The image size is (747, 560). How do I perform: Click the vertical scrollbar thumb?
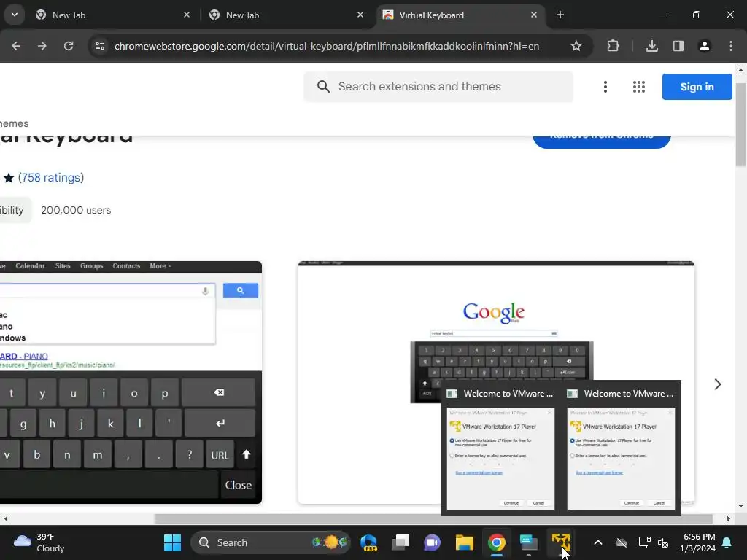[740, 125]
